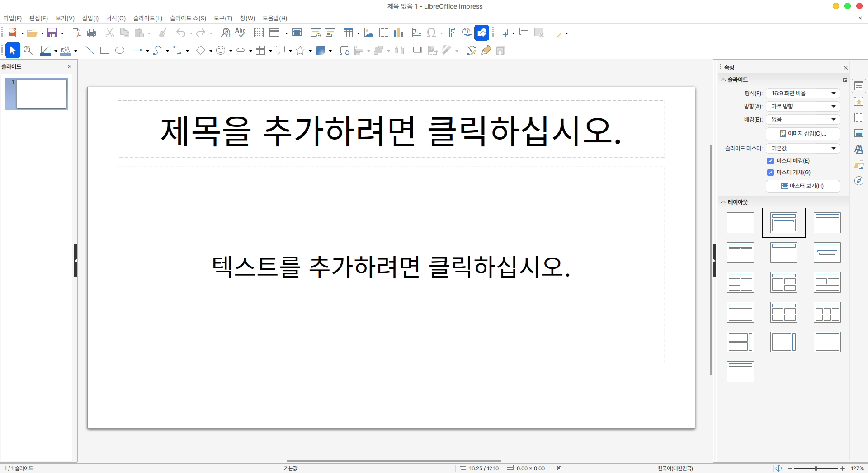Click the 마스터 보기(H) button
This screenshot has width=868, height=473.
[x=802, y=186]
